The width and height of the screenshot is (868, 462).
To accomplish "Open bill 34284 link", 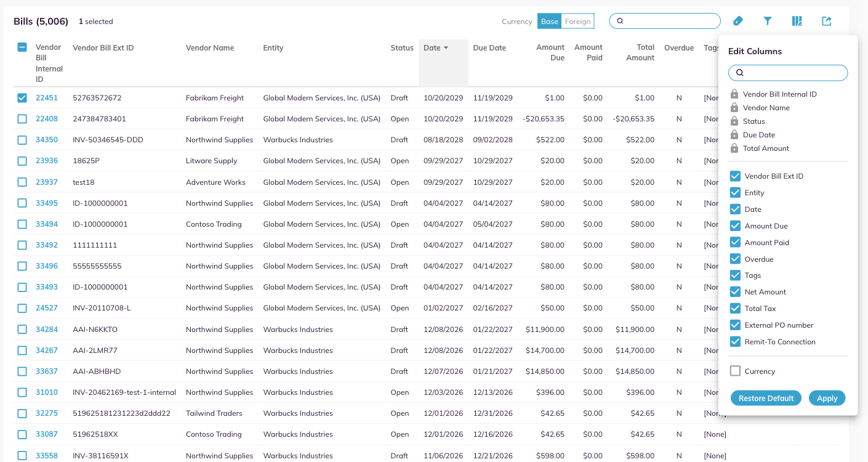I will (x=47, y=330).
